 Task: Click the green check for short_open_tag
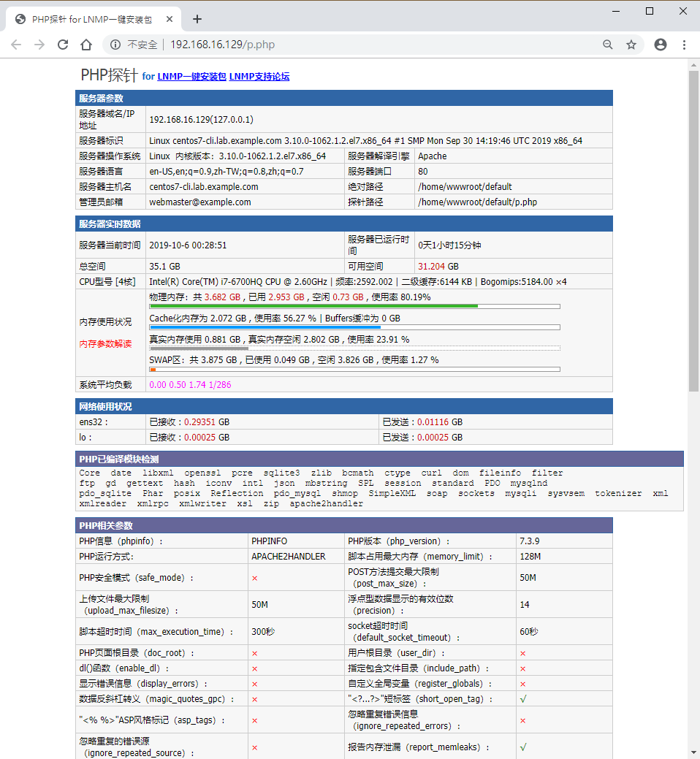(523, 699)
